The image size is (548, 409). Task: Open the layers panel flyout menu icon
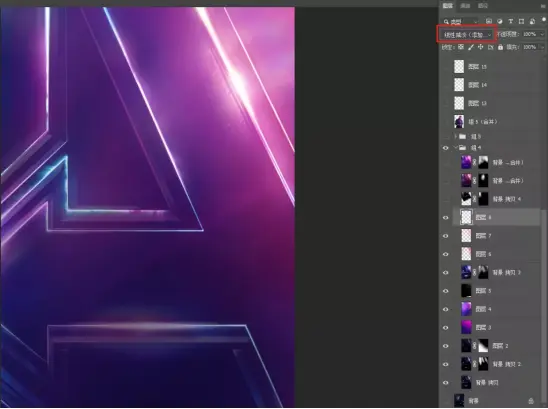[x=544, y=6]
